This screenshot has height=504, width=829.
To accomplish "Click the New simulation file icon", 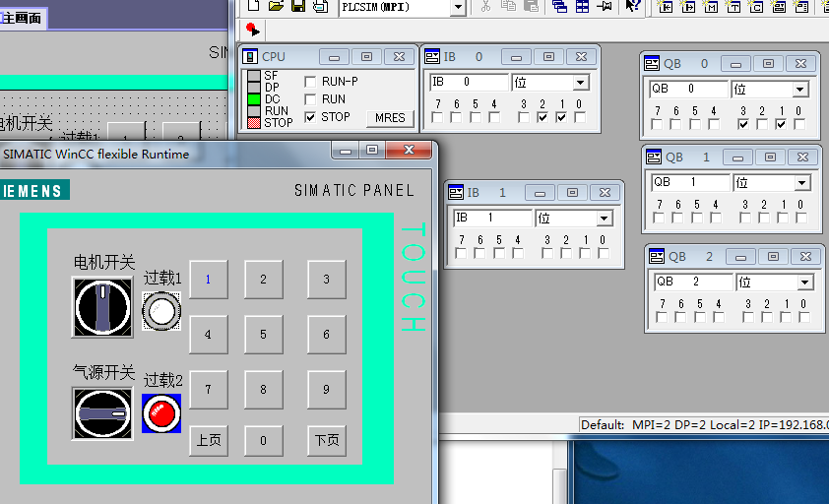I will tap(254, 6).
